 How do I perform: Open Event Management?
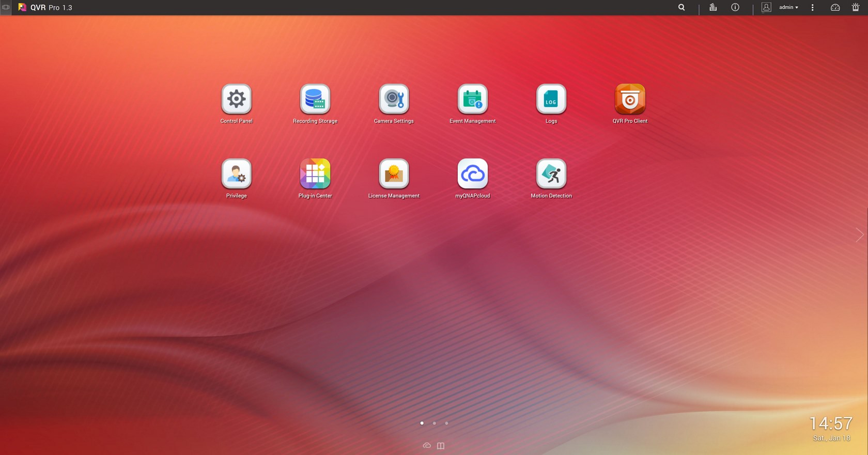click(x=472, y=99)
